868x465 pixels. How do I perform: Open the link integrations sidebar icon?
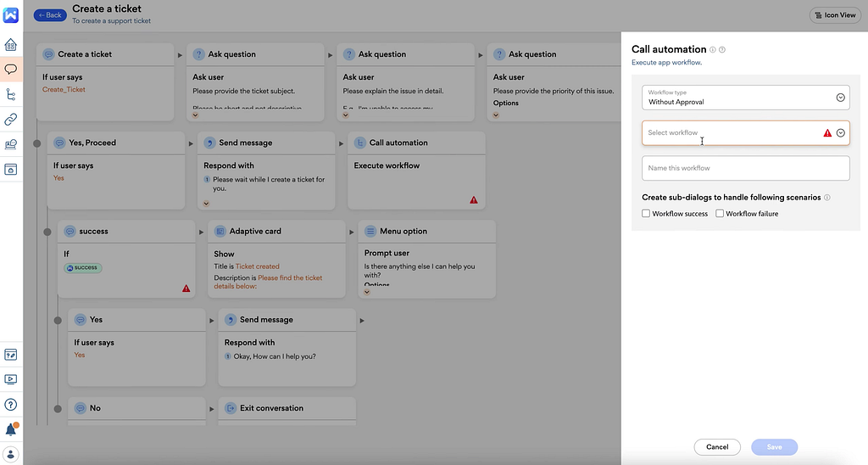pos(10,119)
